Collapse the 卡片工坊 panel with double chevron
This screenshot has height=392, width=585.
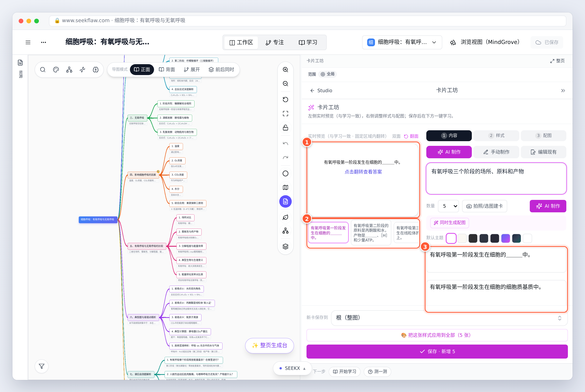(x=563, y=90)
